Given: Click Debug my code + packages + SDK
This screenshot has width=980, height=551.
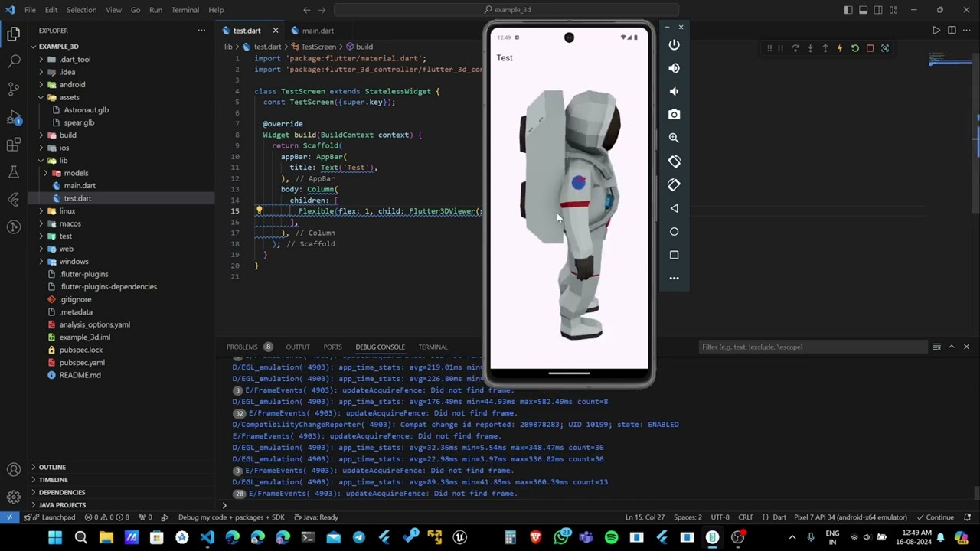Looking at the screenshot, I should coord(231,517).
